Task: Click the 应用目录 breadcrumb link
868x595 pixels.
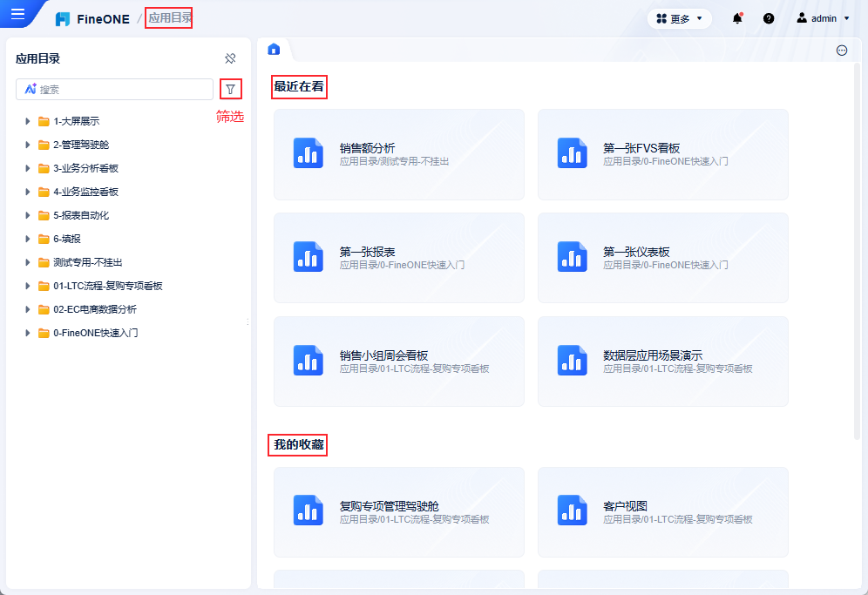Action: click(169, 17)
